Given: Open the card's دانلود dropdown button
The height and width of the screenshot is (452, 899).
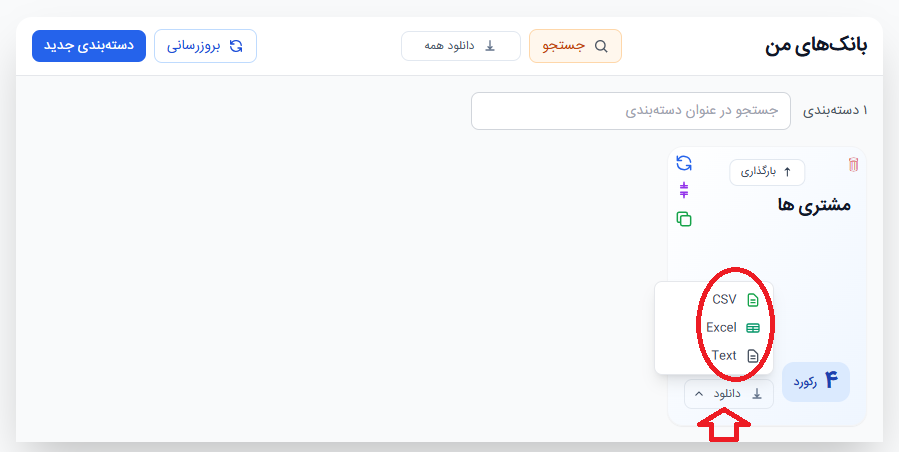Looking at the screenshot, I should (729, 394).
